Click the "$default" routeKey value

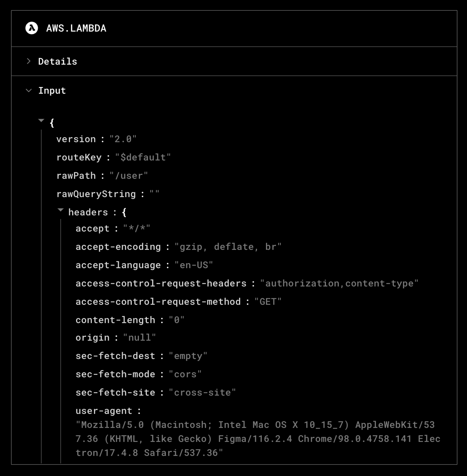[x=143, y=157]
